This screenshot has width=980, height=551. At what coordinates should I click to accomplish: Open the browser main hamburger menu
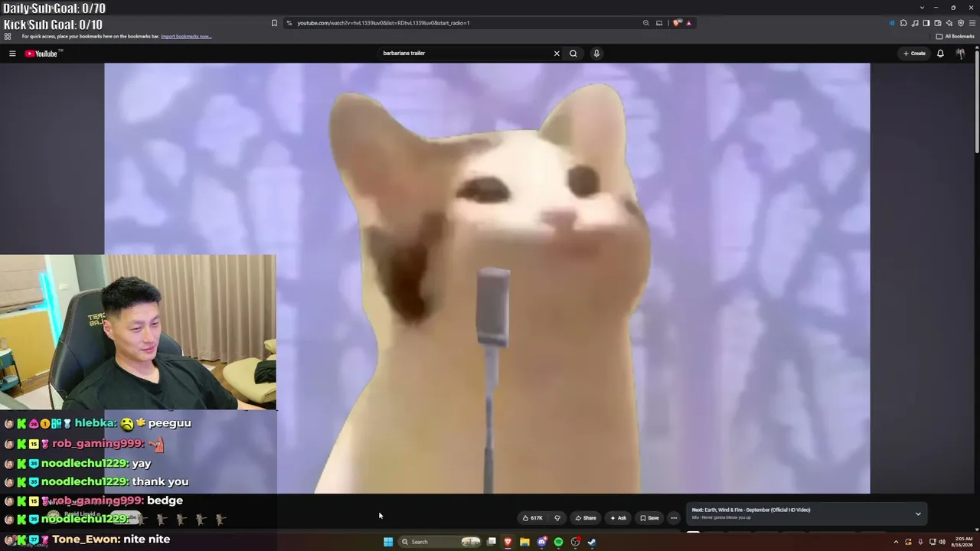972,23
